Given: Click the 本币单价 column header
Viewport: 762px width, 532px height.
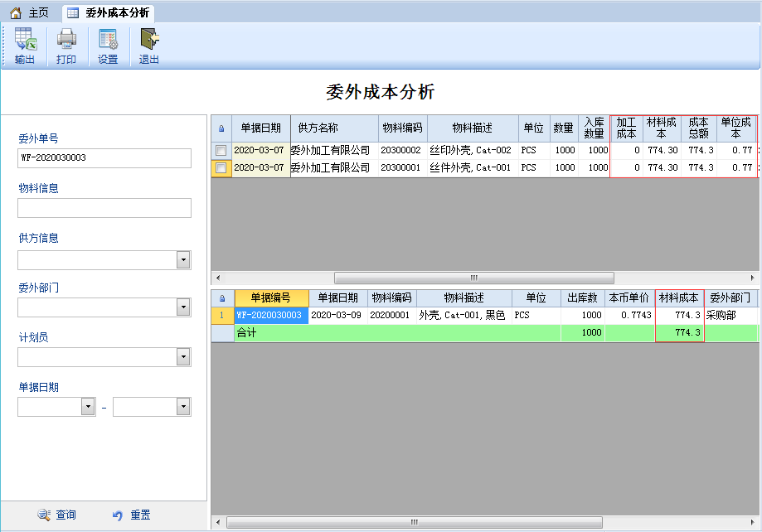Looking at the screenshot, I should click(629, 297).
